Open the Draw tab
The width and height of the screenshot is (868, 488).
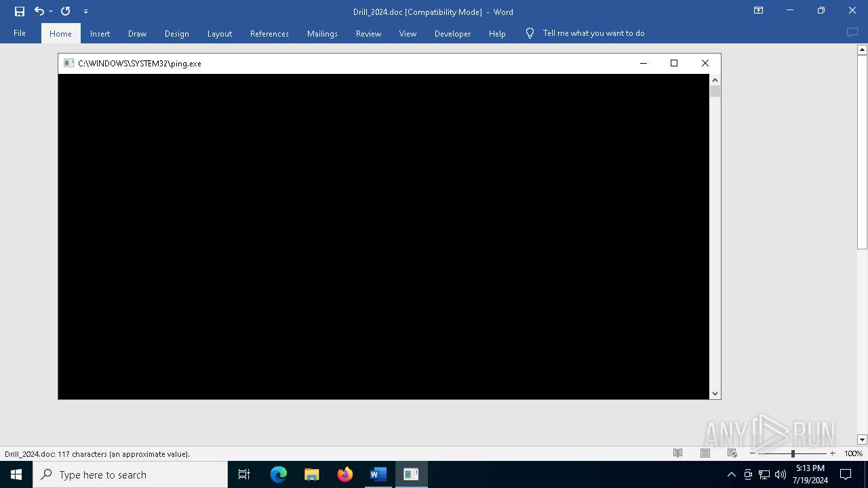click(137, 33)
